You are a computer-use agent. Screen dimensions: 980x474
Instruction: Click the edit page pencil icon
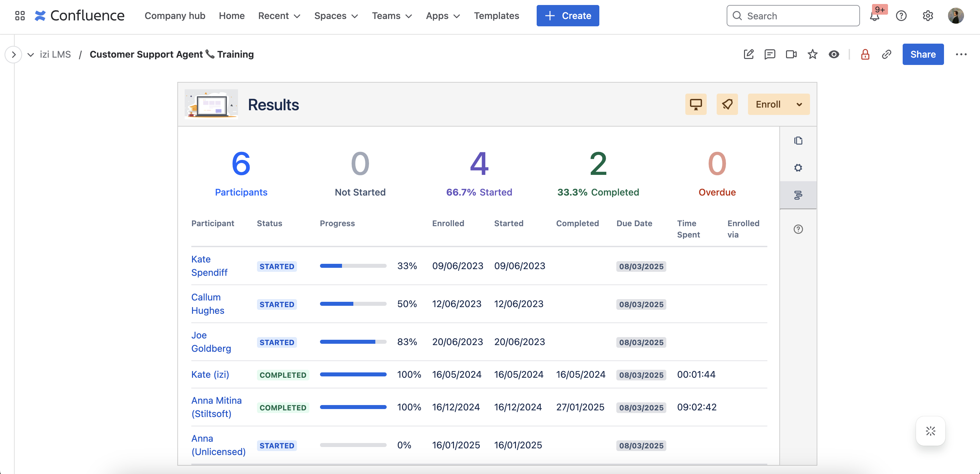748,54
